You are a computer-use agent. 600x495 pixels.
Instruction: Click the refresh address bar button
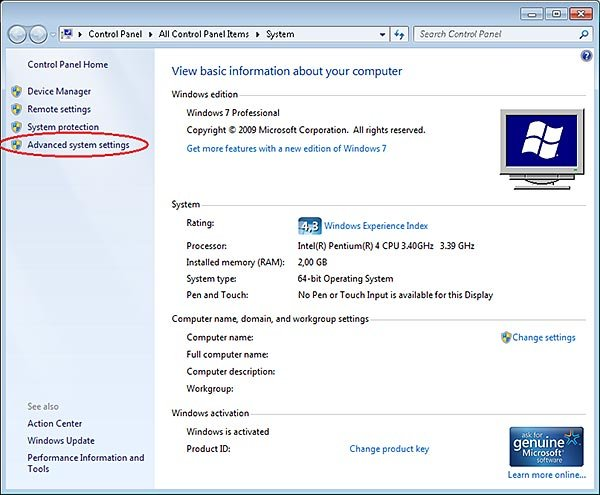tap(399, 34)
